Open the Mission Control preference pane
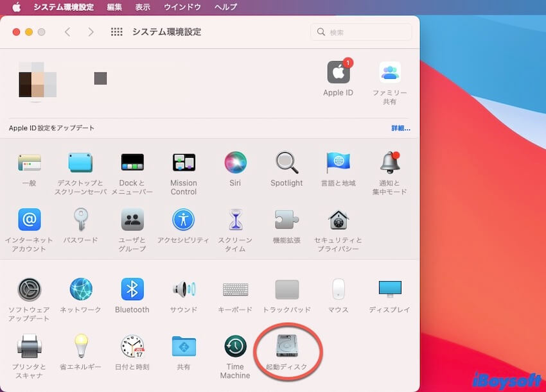This screenshot has width=546, height=392. point(184,163)
